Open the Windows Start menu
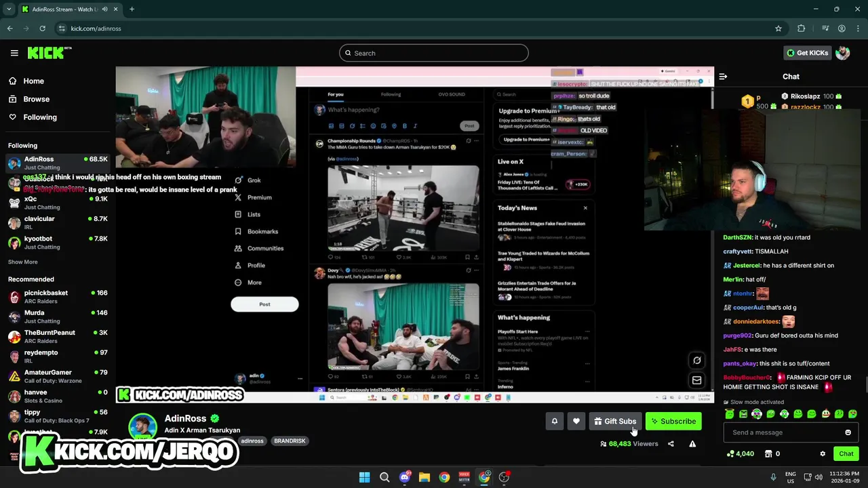The width and height of the screenshot is (868, 488). click(x=364, y=477)
